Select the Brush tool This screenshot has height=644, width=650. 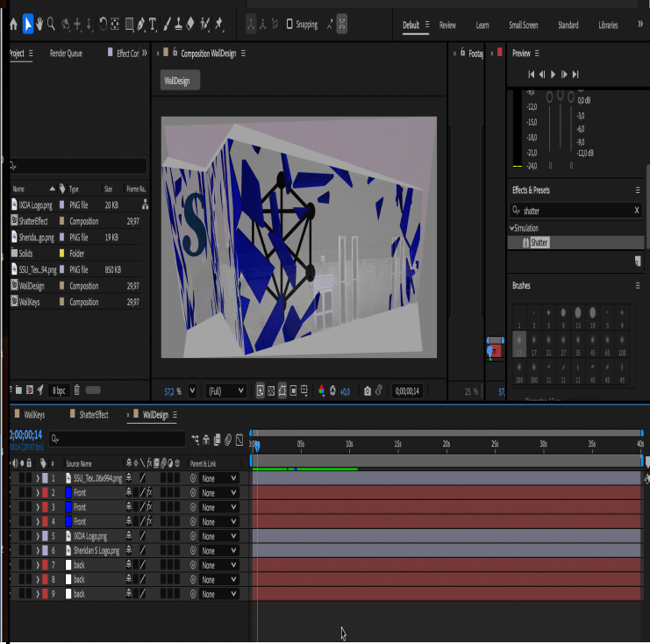click(167, 25)
